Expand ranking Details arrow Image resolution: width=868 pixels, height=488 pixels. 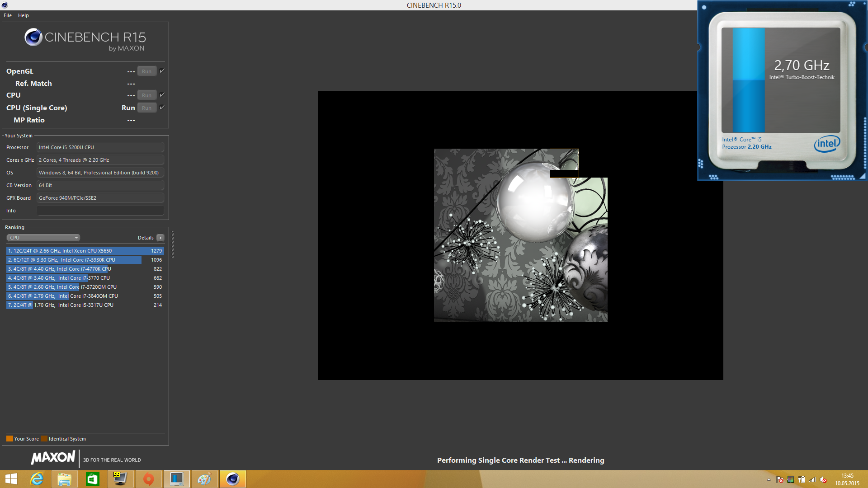(x=160, y=238)
